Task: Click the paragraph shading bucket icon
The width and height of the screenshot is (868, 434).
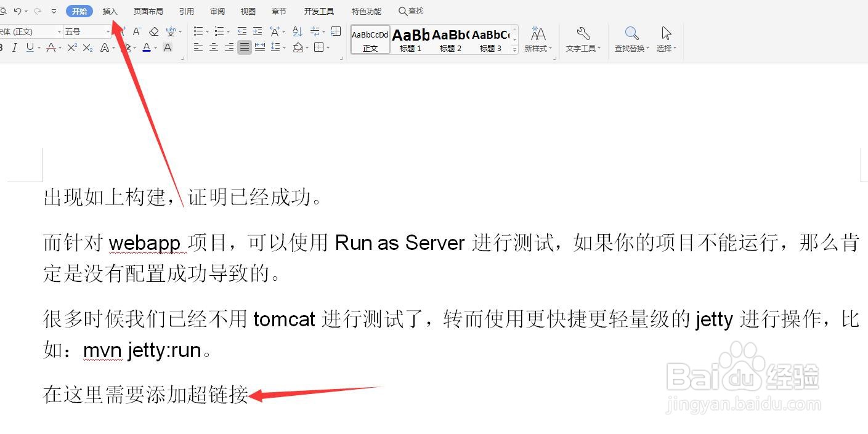Action: point(298,47)
